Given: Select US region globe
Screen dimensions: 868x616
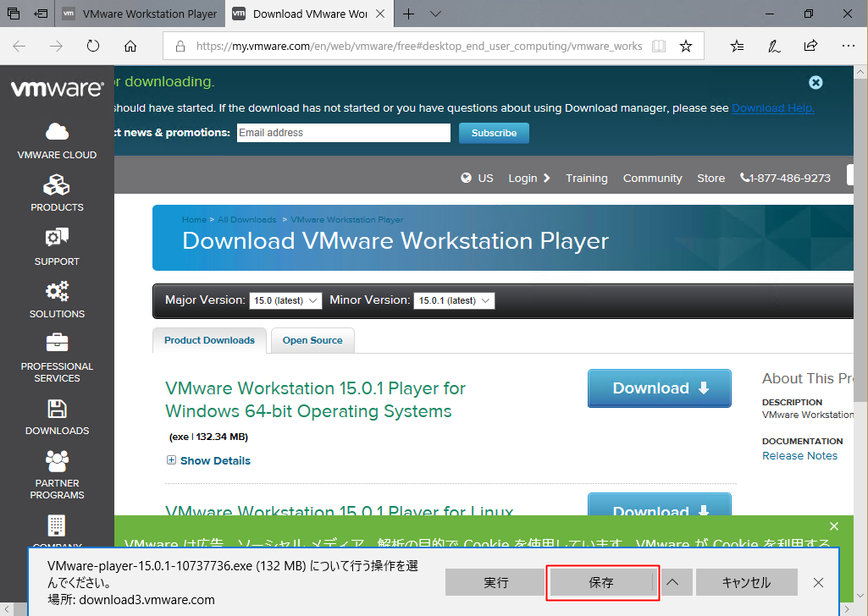Looking at the screenshot, I should [477, 178].
